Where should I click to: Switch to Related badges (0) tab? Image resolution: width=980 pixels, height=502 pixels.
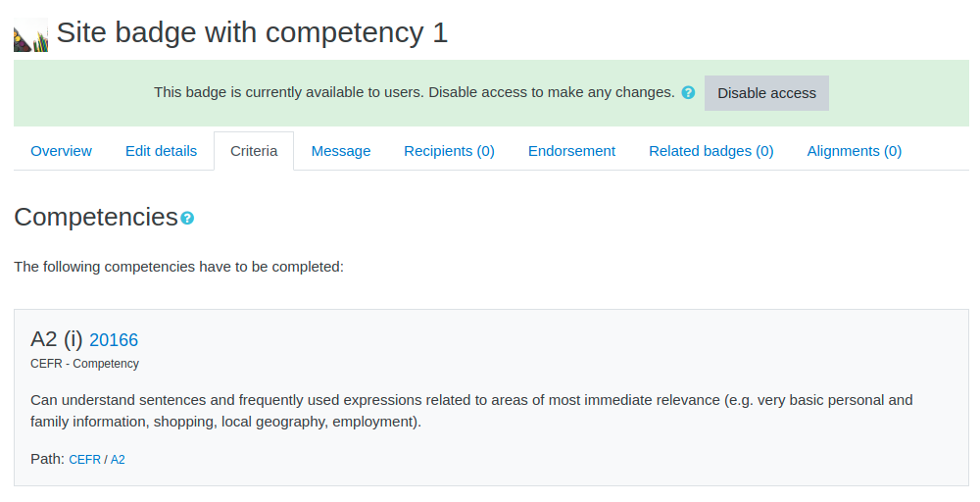point(711,151)
